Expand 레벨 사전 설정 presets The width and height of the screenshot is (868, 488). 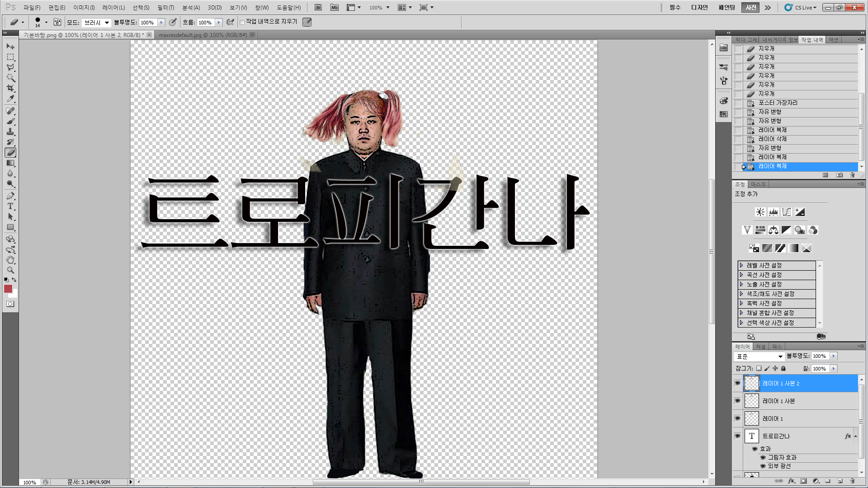coord(741,265)
